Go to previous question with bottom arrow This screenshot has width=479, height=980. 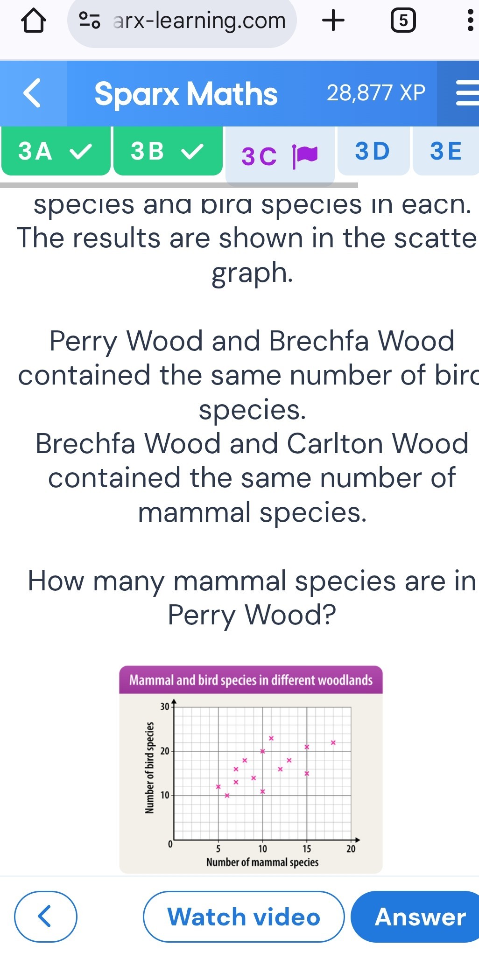point(46,917)
